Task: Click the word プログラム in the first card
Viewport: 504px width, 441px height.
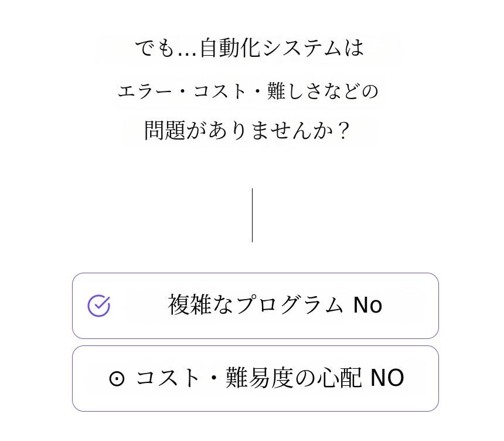Action: (290, 306)
